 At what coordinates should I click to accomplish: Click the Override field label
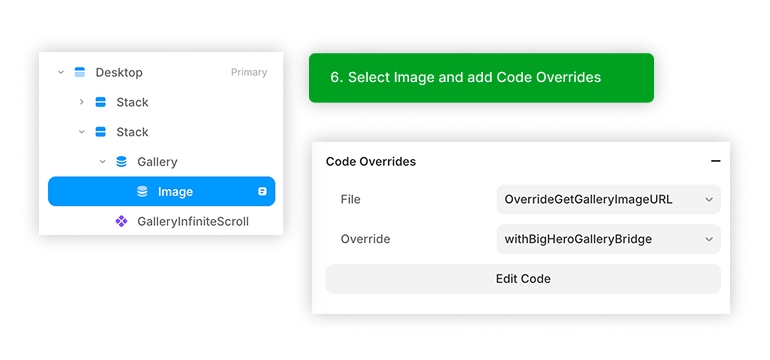(x=365, y=239)
